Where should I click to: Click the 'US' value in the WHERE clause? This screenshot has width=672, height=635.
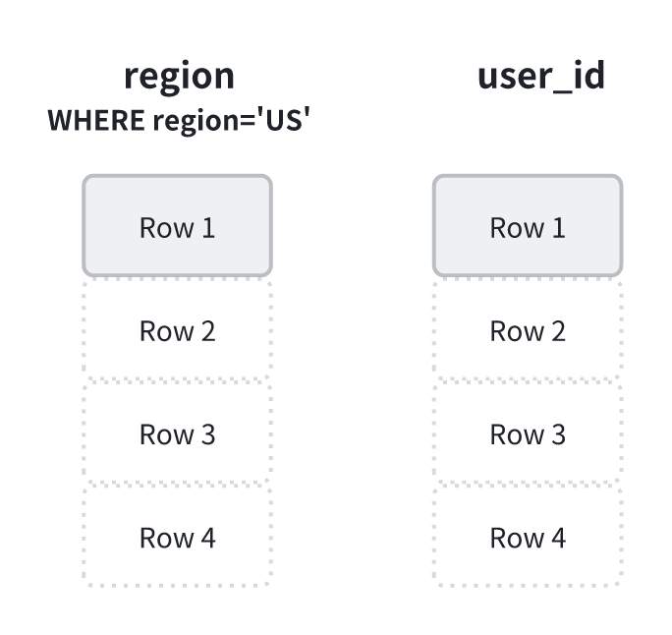289,121
